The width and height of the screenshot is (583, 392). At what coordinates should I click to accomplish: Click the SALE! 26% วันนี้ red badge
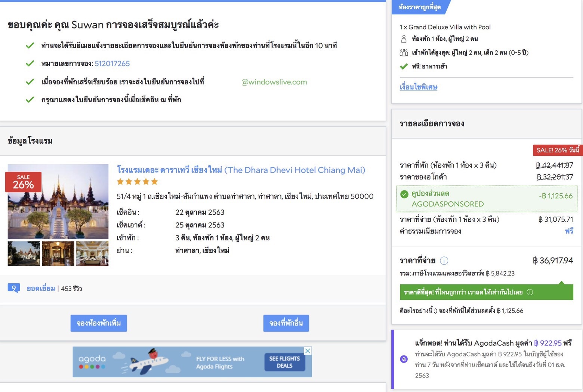[558, 150]
